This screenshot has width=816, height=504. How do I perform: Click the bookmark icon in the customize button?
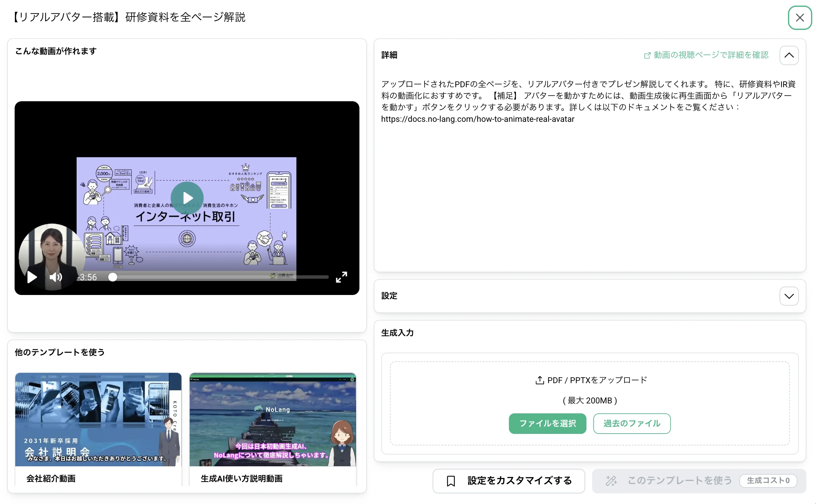click(x=450, y=481)
